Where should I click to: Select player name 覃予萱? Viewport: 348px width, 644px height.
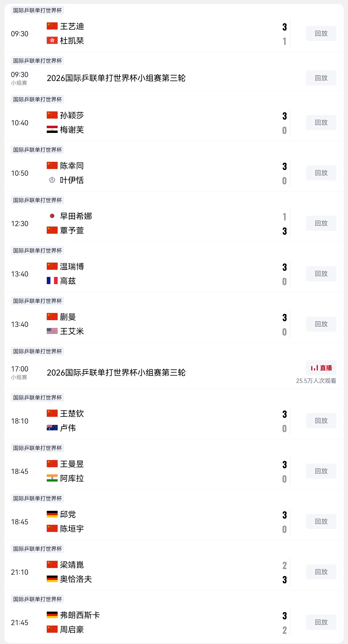pos(72,230)
